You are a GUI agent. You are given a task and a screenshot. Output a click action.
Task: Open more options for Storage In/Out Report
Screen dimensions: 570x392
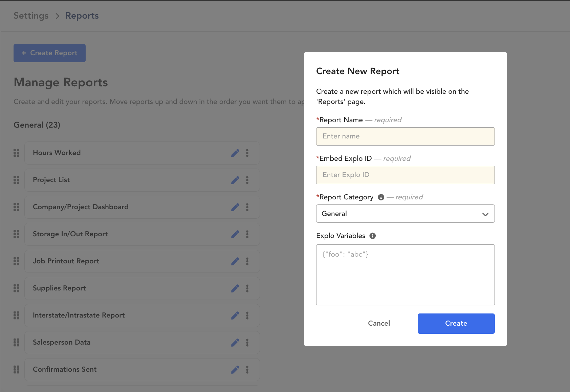247,234
